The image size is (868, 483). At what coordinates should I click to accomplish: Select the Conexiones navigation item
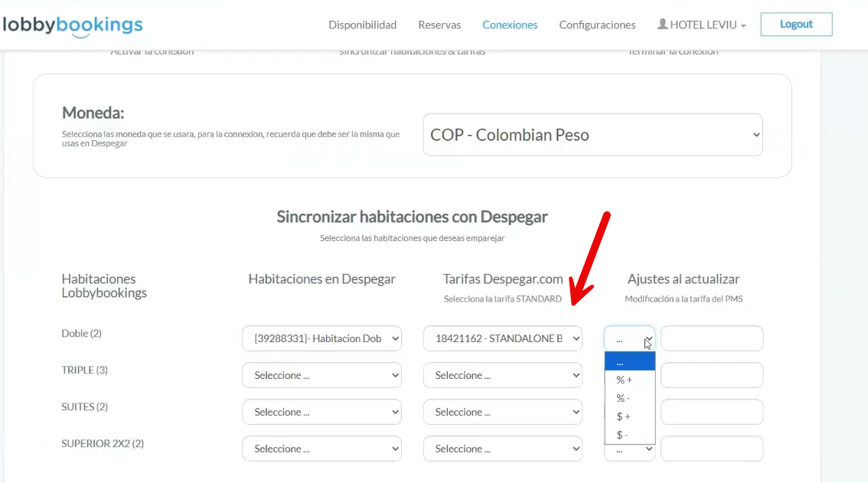[x=510, y=25]
